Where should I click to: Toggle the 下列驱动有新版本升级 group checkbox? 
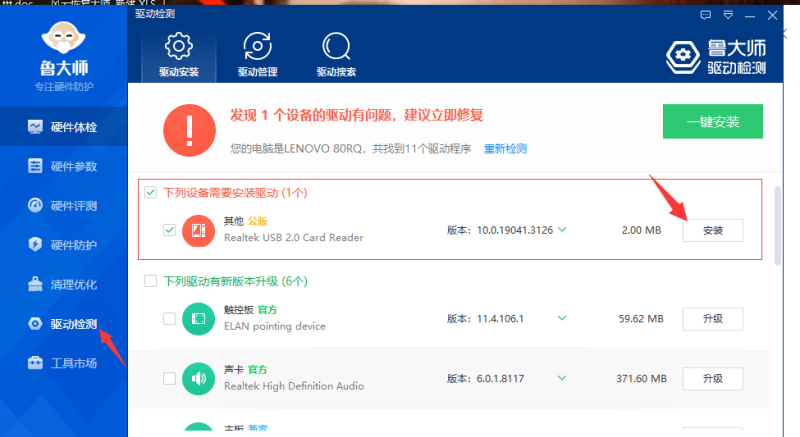(x=151, y=281)
